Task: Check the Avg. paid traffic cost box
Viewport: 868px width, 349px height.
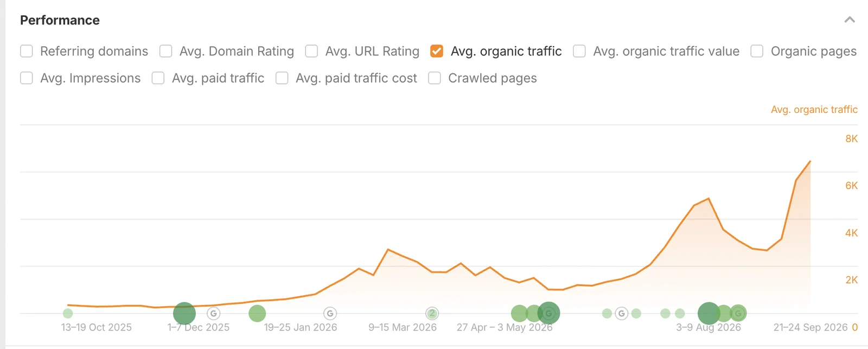Action: [282, 78]
